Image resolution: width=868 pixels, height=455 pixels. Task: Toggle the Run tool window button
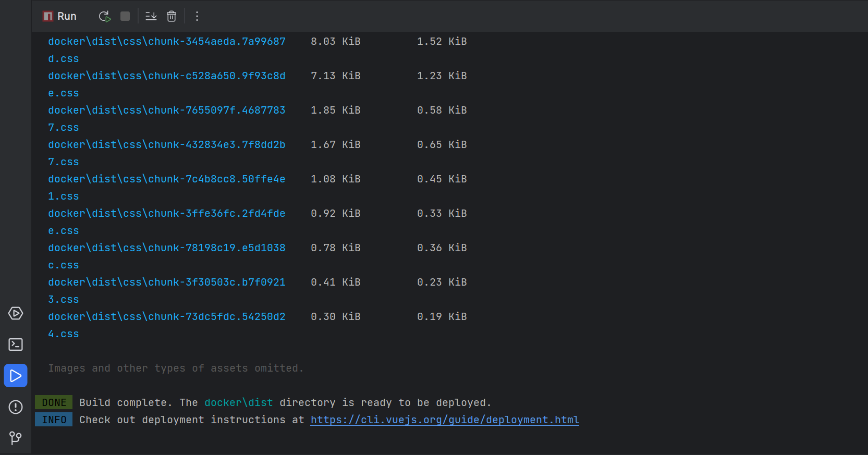click(x=16, y=376)
